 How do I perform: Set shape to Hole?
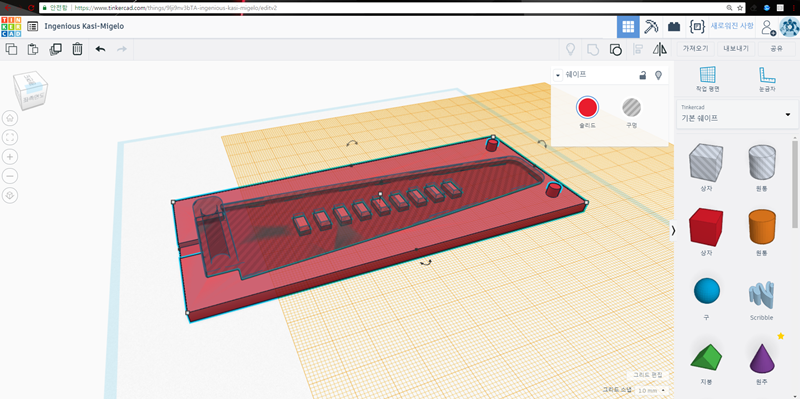[x=631, y=107]
